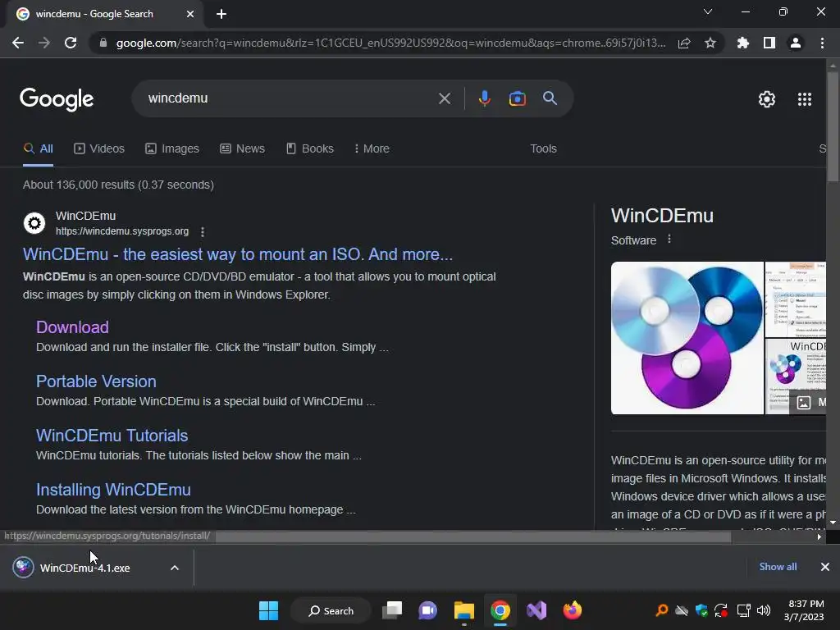
Task: Open a new browser tab
Action: 221,14
